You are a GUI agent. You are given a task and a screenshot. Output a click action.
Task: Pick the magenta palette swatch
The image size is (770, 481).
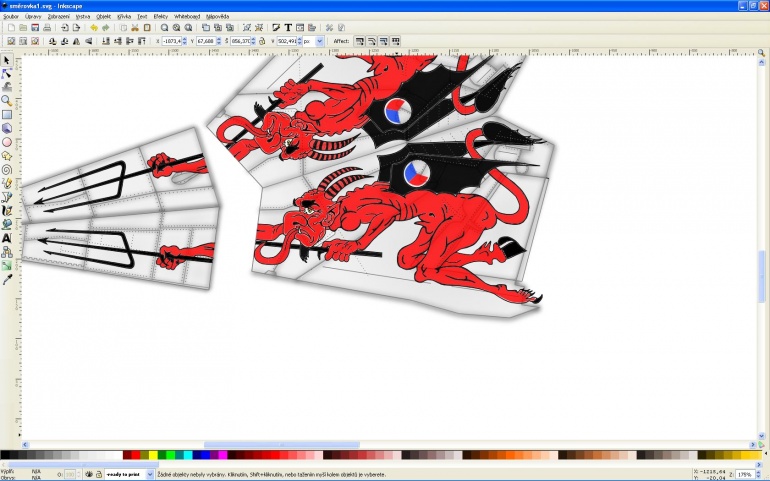[x=222, y=455]
